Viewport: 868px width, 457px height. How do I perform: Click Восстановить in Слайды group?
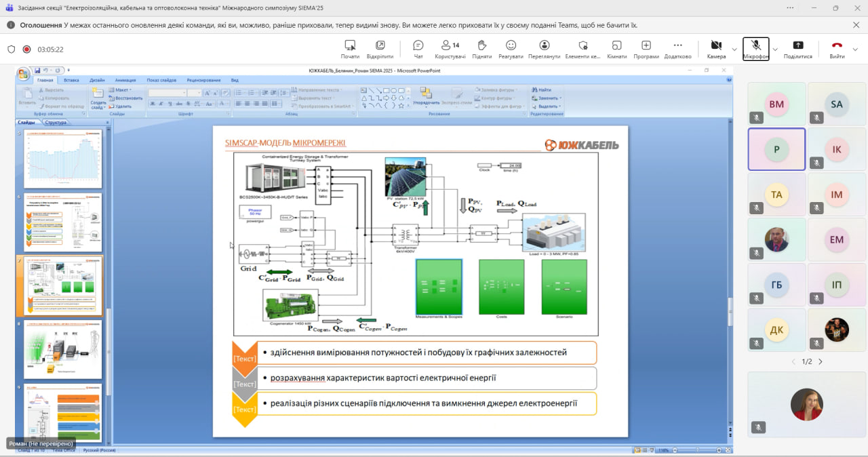(x=125, y=98)
